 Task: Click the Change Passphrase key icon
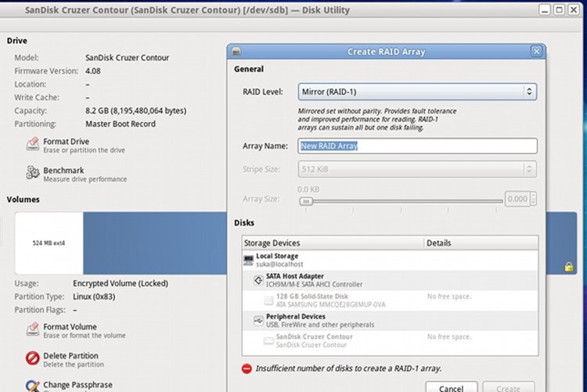pyautogui.click(x=33, y=386)
